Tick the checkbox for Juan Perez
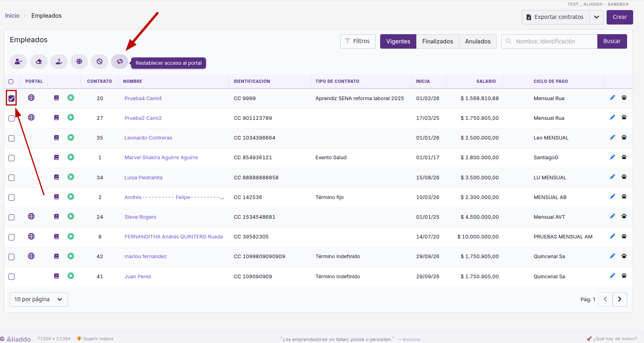 pyautogui.click(x=11, y=277)
